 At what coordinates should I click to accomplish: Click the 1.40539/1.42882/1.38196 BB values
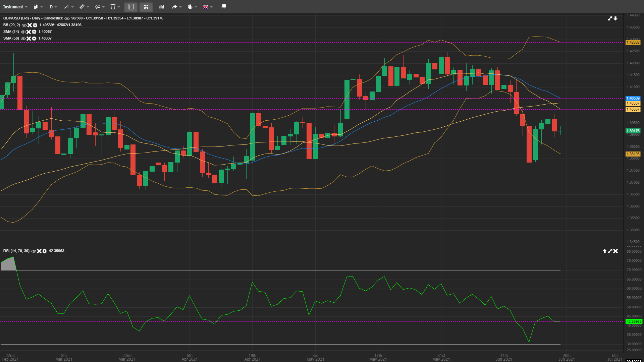tap(60, 25)
